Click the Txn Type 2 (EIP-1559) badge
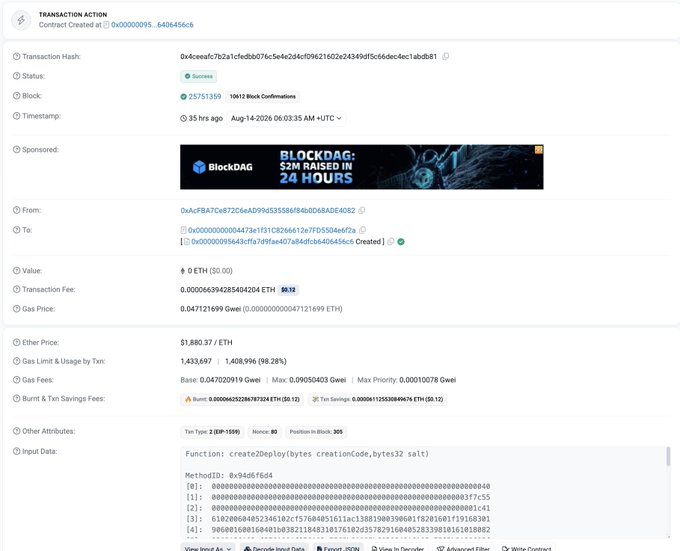Screen dimensions: 680x551 212,432
